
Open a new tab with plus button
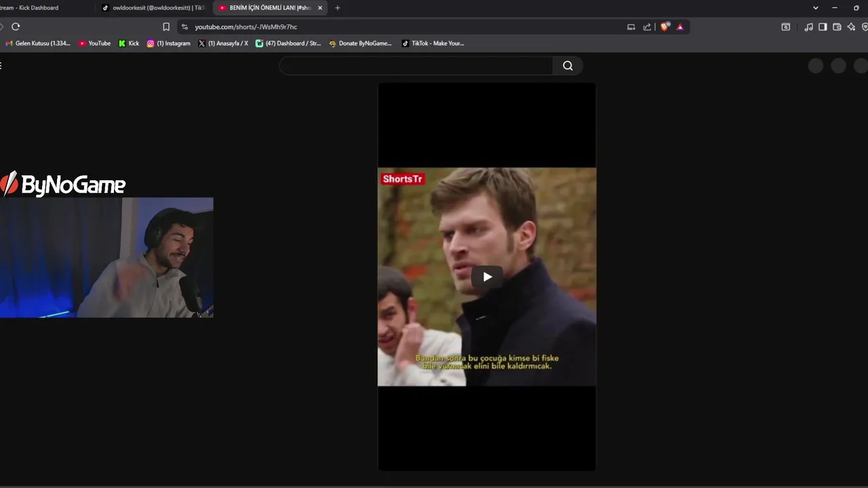coord(338,7)
